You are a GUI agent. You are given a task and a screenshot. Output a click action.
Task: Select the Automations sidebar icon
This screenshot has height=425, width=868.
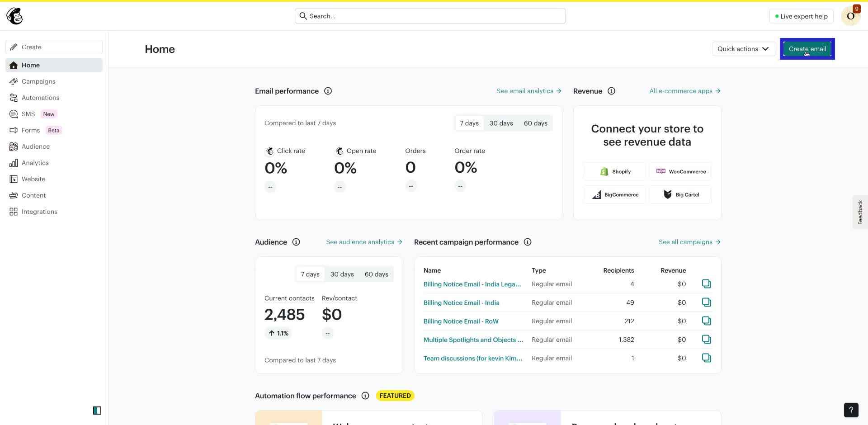pyautogui.click(x=13, y=98)
